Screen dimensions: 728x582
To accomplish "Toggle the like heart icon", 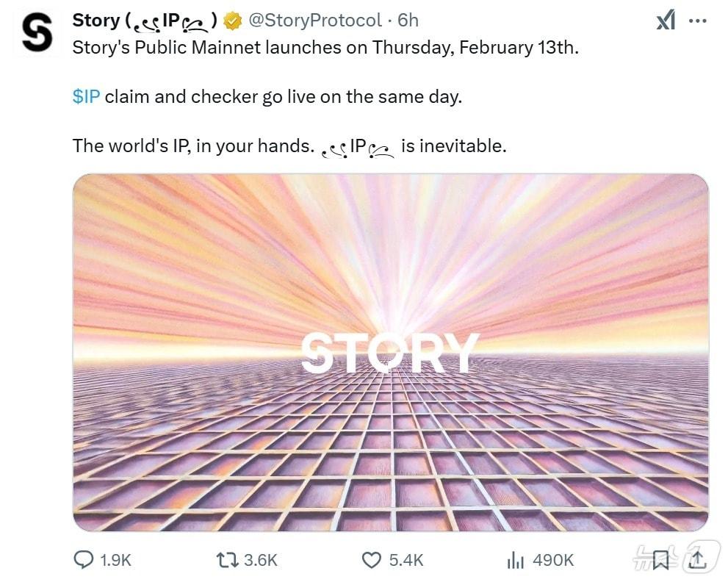I will pyautogui.click(x=372, y=560).
